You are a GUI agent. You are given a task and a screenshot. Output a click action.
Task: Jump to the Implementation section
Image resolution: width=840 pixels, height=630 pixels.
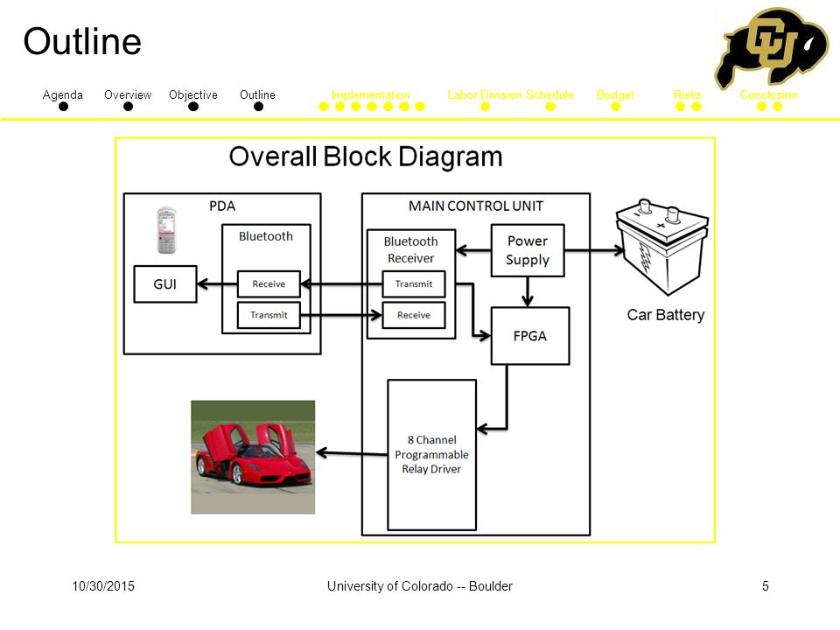click(370, 94)
